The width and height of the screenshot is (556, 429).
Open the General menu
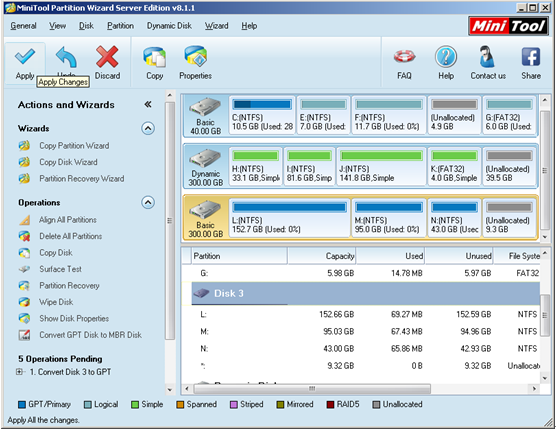(x=23, y=26)
